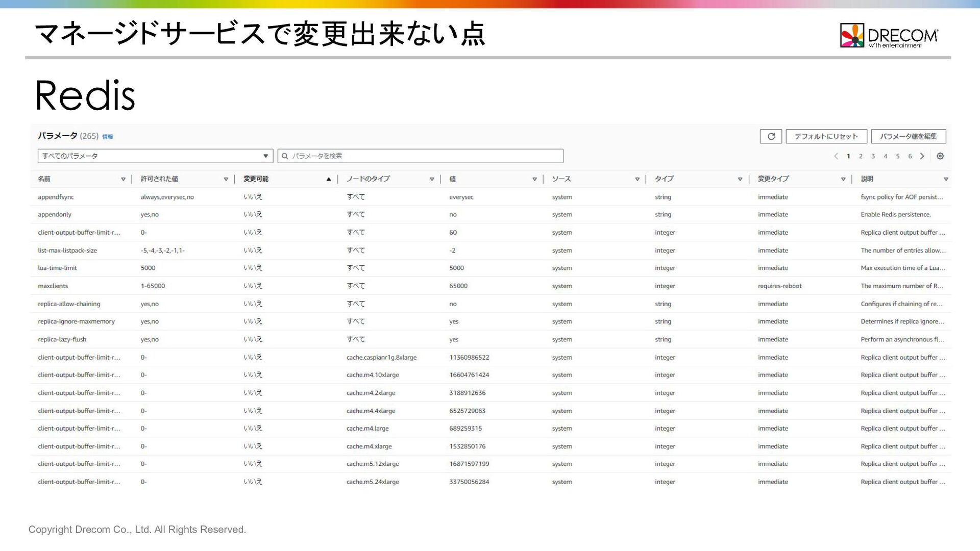Click list-max-listpack-size parameter name
Screen dimensions: 980x551
67,251
